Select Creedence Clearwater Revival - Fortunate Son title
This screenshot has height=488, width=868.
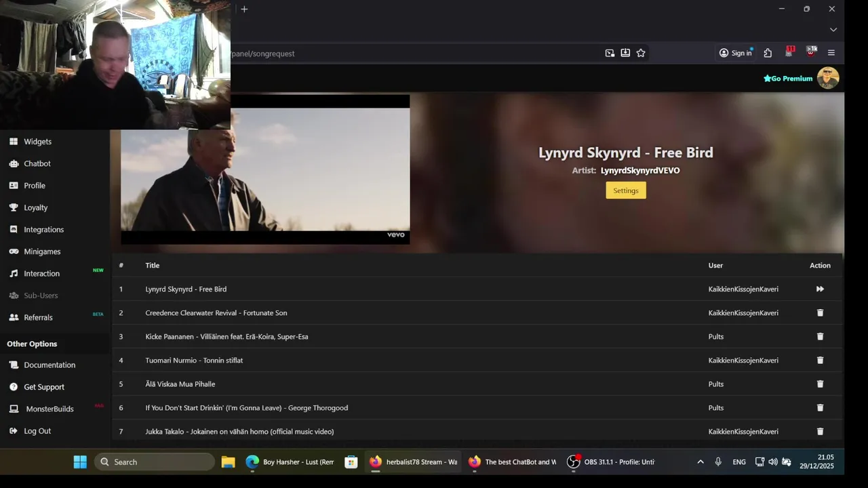pyautogui.click(x=216, y=312)
